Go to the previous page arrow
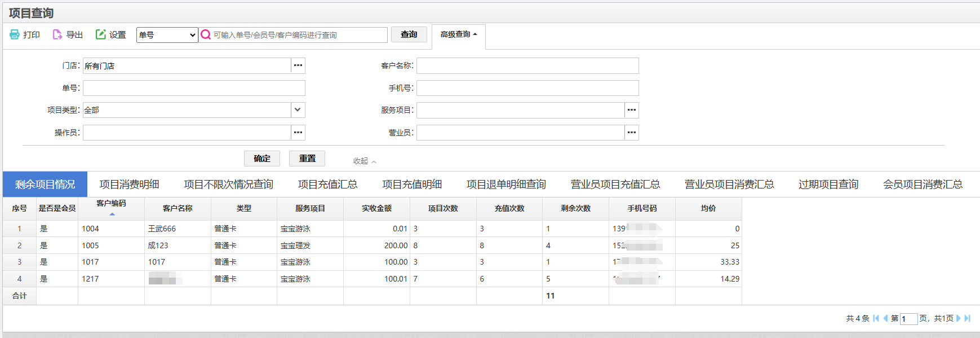980x338 pixels. 885,318
